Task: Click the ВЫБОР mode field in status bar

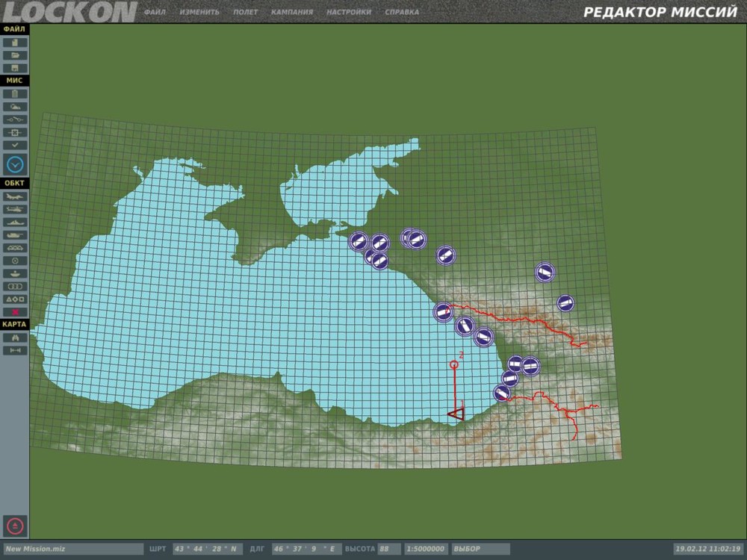Action: (480, 549)
